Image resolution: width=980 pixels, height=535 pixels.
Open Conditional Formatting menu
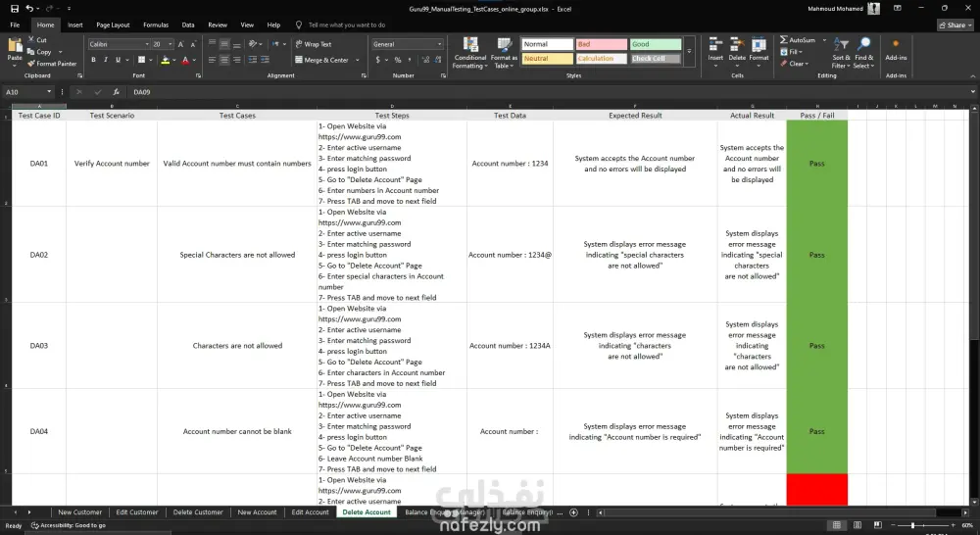[x=470, y=53]
